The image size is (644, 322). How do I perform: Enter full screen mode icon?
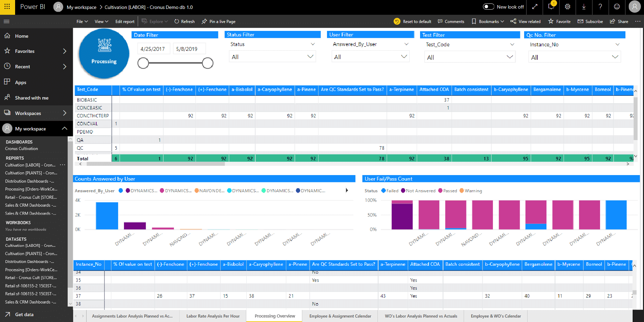point(535,7)
